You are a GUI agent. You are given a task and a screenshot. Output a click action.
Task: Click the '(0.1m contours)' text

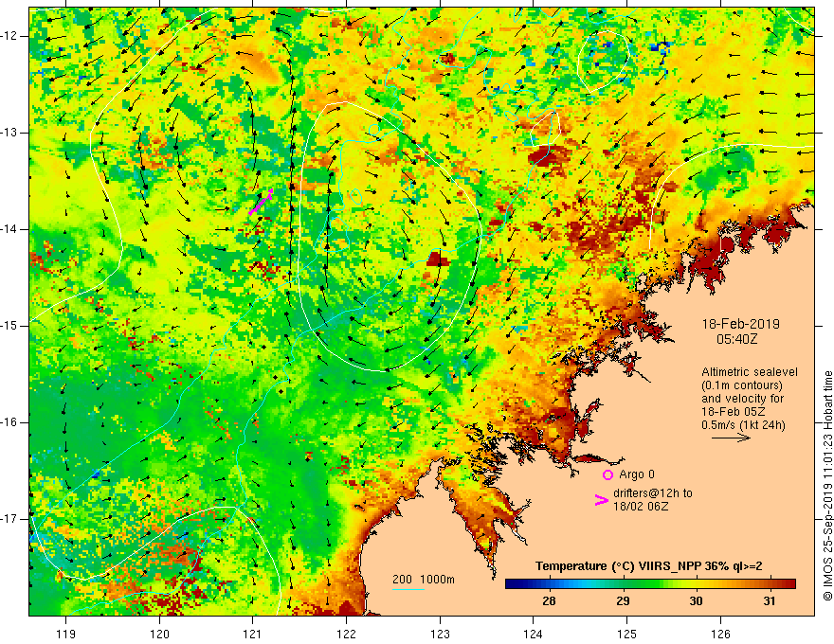(741, 385)
